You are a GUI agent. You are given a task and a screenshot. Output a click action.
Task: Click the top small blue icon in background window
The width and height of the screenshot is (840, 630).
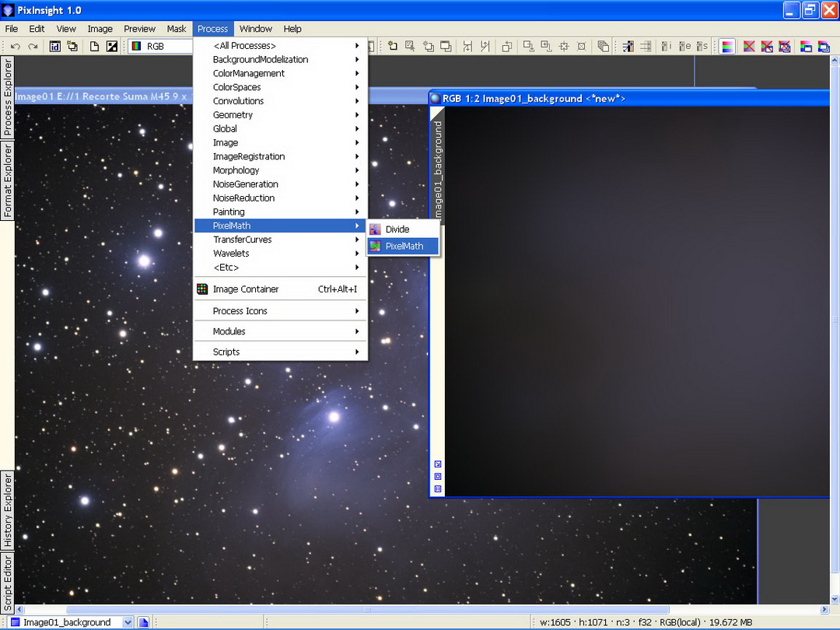click(x=438, y=464)
